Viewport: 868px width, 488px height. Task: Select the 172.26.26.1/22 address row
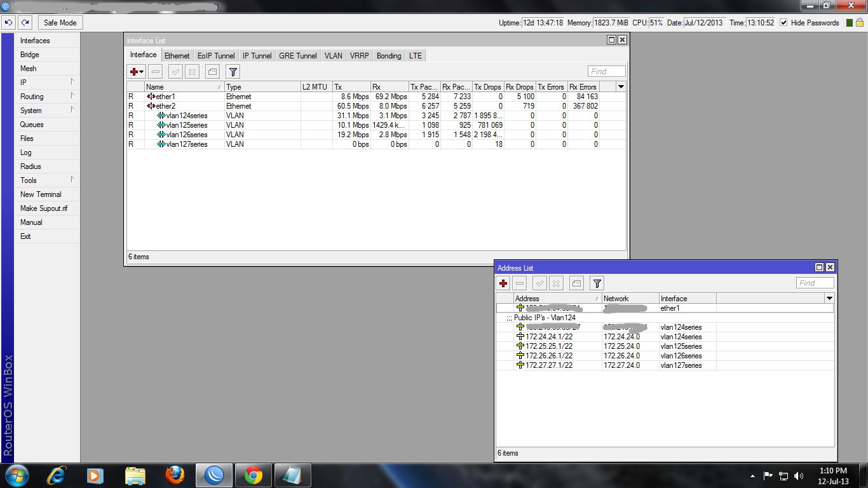click(665, 356)
